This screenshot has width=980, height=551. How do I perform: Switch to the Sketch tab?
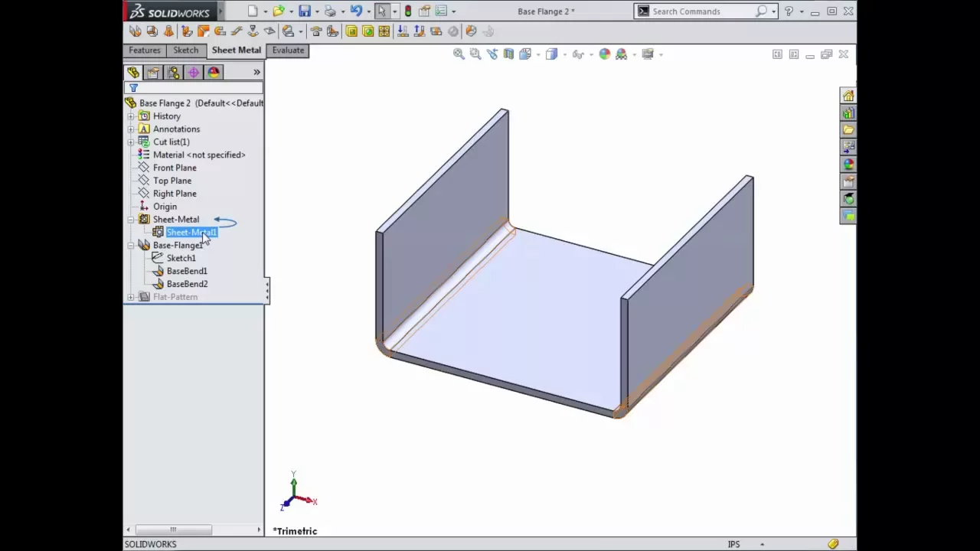click(x=186, y=51)
